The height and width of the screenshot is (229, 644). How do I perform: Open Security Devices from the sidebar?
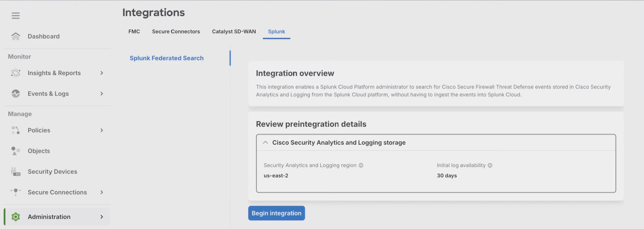tap(52, 171)
